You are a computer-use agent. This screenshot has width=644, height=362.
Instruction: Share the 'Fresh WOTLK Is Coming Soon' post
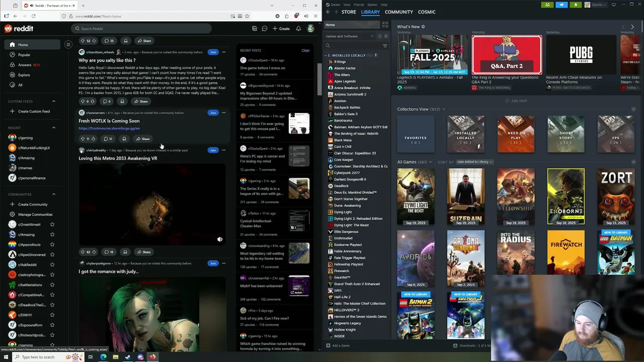click(143, 139)
